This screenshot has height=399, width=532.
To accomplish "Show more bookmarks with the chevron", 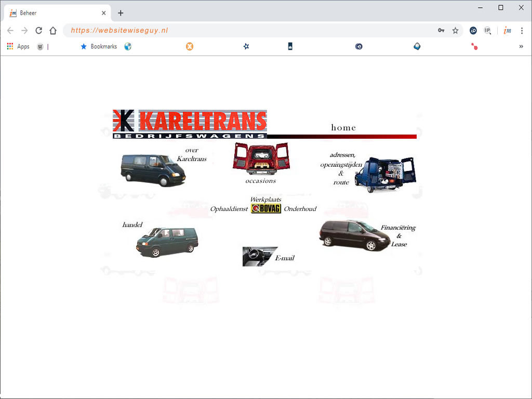I will tap(521, 46).
